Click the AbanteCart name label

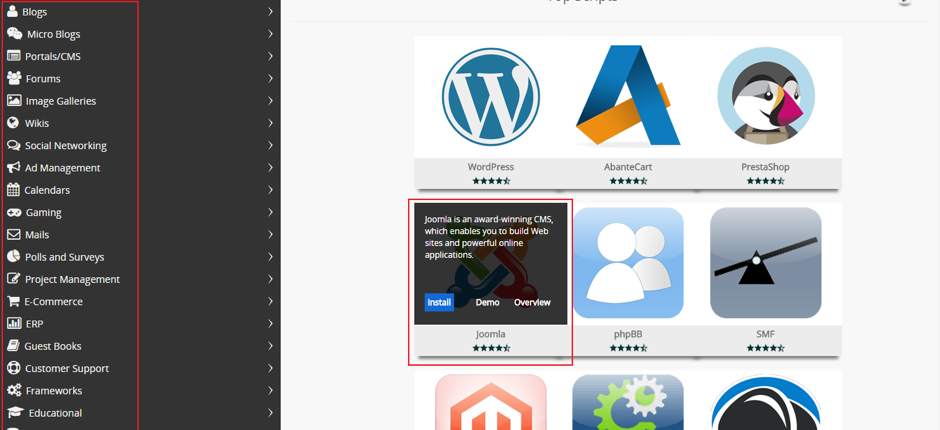(628, 167)
